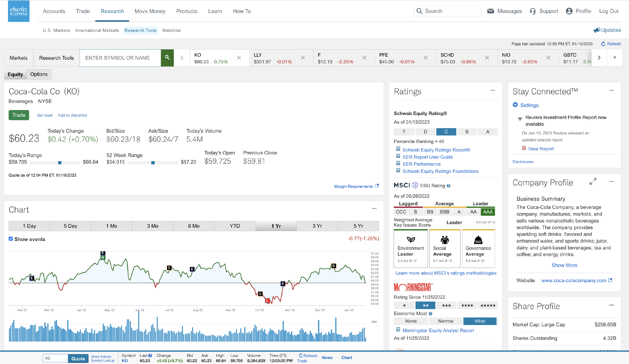
Task: Click the MSCI ESG Rating help icon
Action: tap(449, 186)
